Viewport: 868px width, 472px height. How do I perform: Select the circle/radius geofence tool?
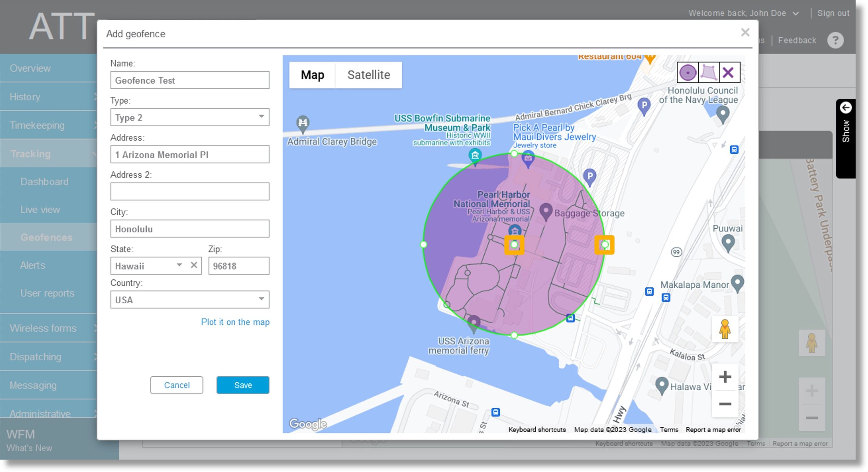(x=687, y=72)
